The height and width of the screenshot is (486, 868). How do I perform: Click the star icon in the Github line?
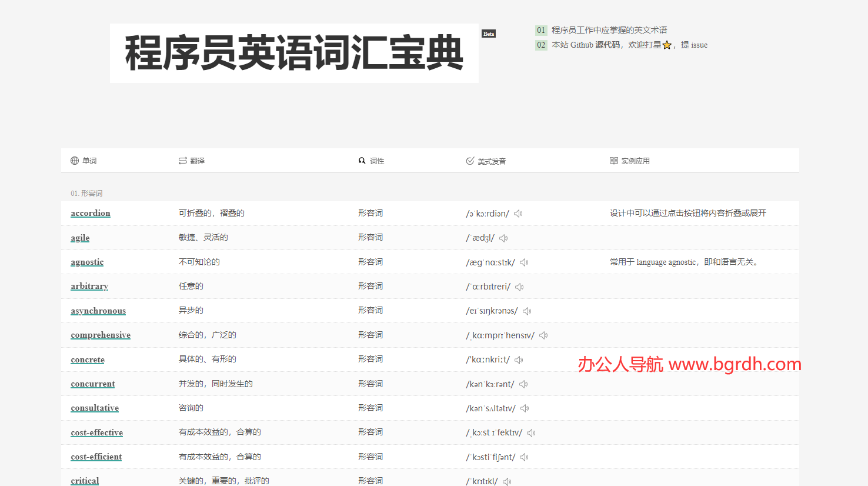pos(666,45)
